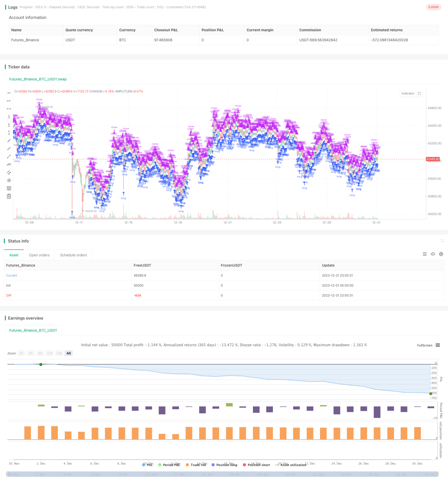Click the trash icon to delete drawings

pos(9,196)
